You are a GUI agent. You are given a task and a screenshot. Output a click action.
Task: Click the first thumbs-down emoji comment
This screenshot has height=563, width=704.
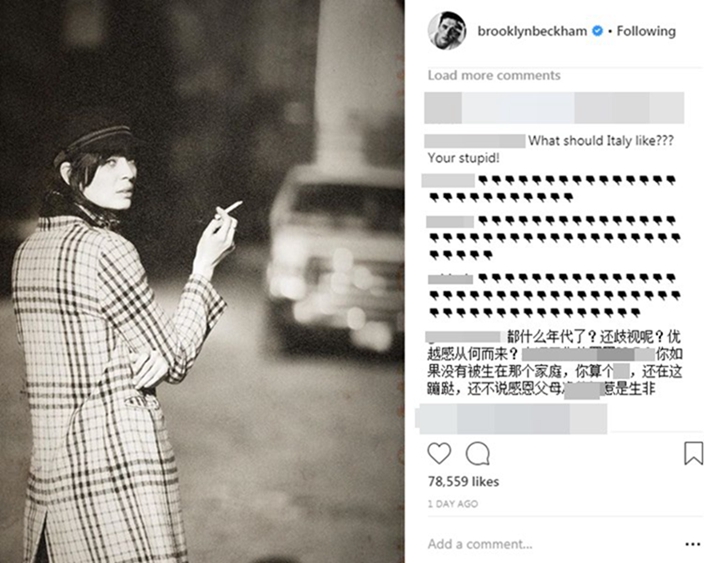[x=550, y=189]
